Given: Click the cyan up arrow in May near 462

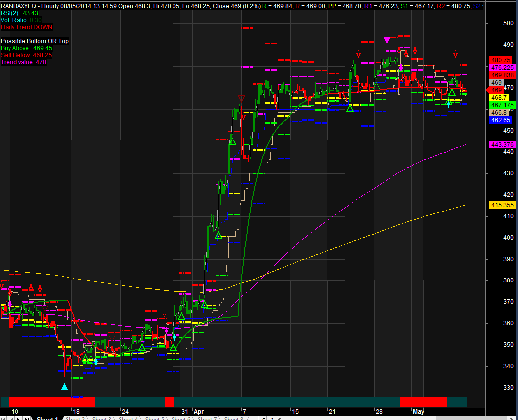Looking at the screenshot, I should (x=448, y=104).
